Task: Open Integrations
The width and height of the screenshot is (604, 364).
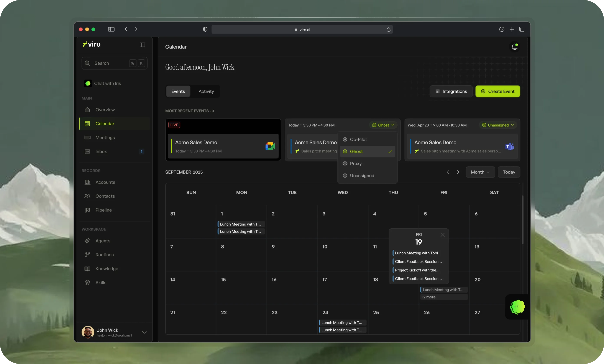Action: [x=451, y=91]
